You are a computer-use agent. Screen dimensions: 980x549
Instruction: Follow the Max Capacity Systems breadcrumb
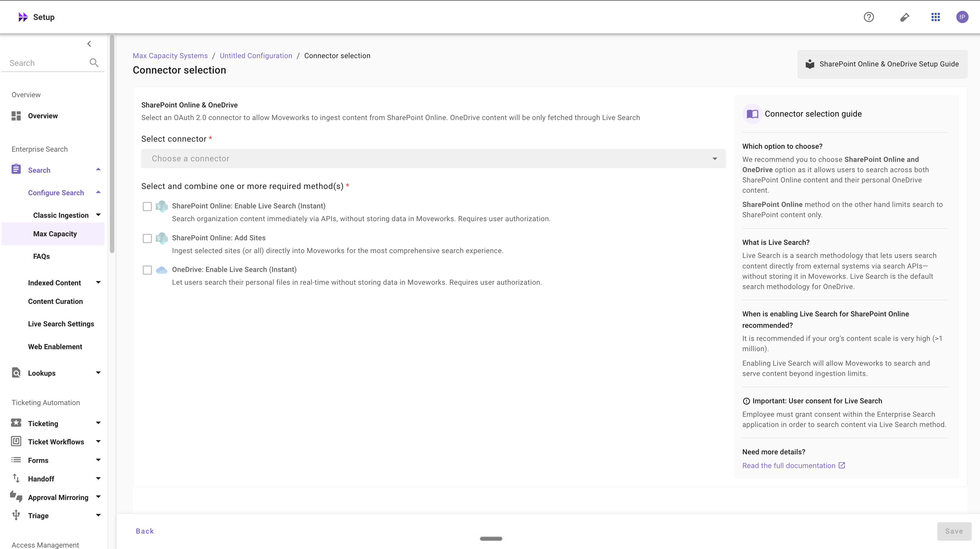click(170, 56)
